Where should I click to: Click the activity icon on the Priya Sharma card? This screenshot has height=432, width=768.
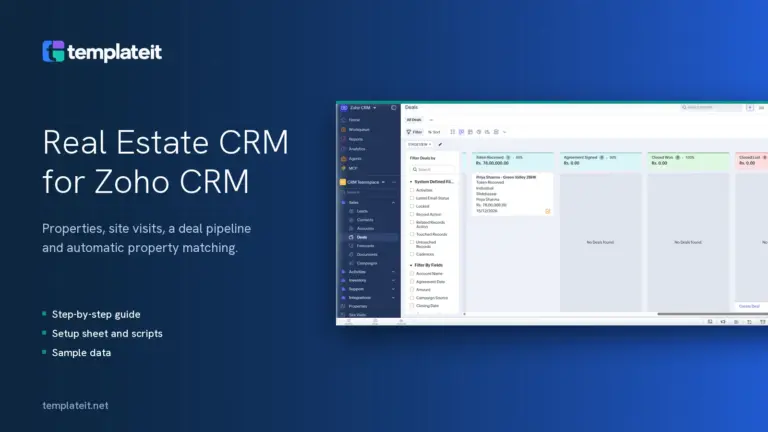pos(548,211)
